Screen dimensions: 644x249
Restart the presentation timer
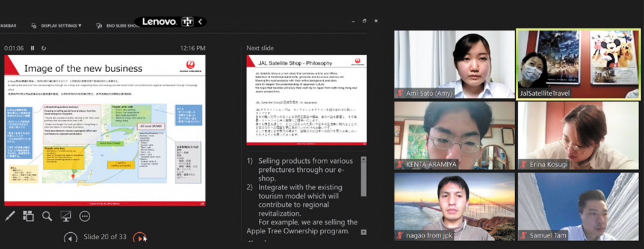coord(44,48)
